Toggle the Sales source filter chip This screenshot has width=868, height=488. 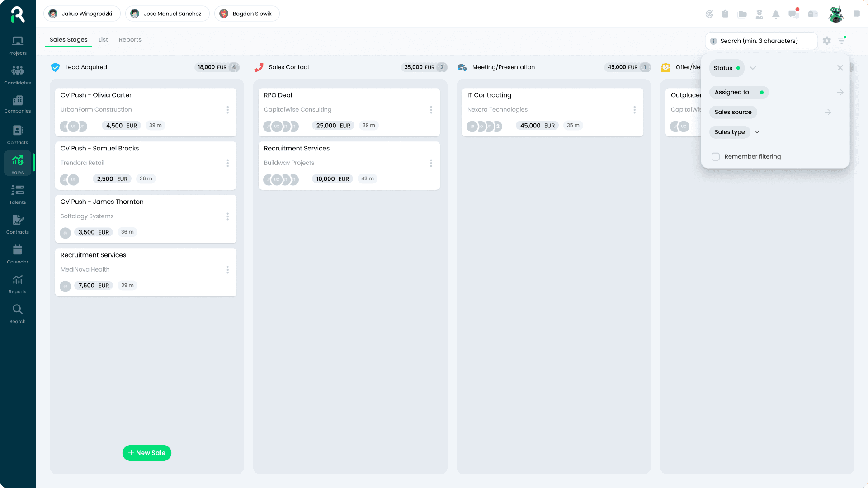click(733, 112)
